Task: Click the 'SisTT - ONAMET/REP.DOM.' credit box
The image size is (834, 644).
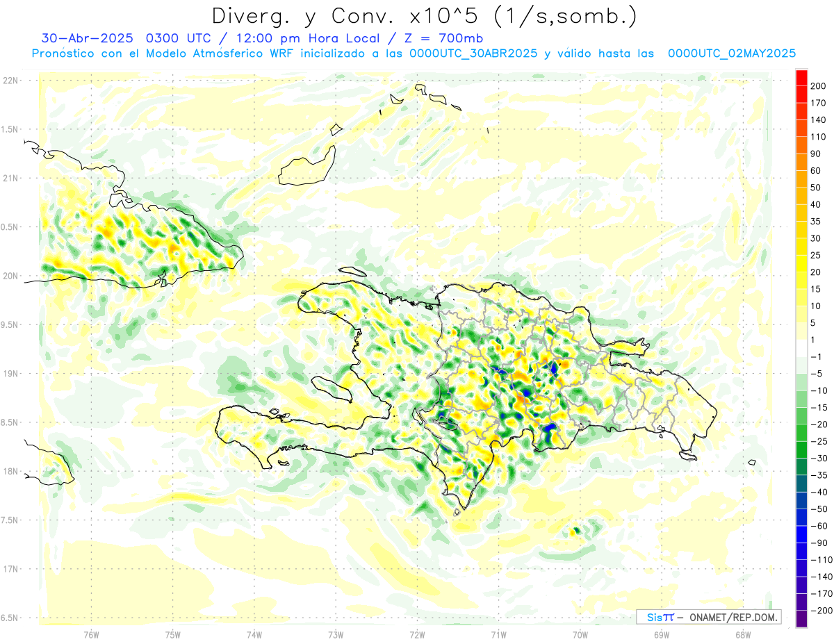Action: tap(709, 617)
